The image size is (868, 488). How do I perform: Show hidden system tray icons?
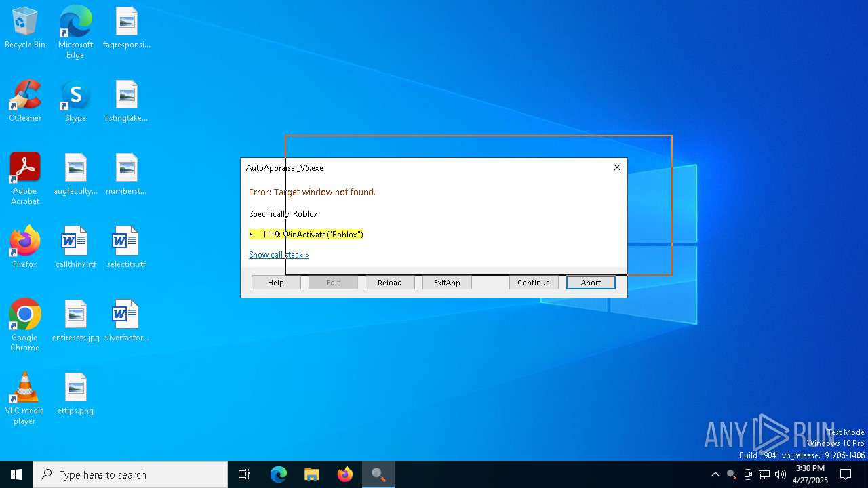pyautogui.click(x=715, y=474)
